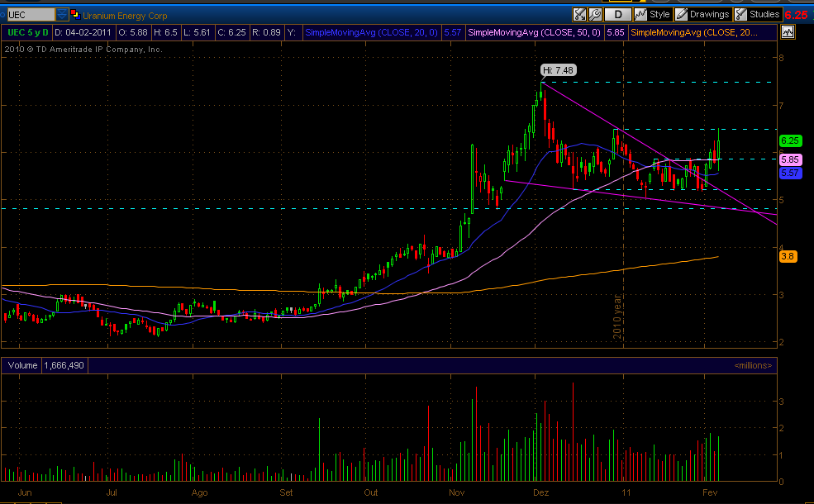Click the chart mode icon beside studies labels

point(788,32)
